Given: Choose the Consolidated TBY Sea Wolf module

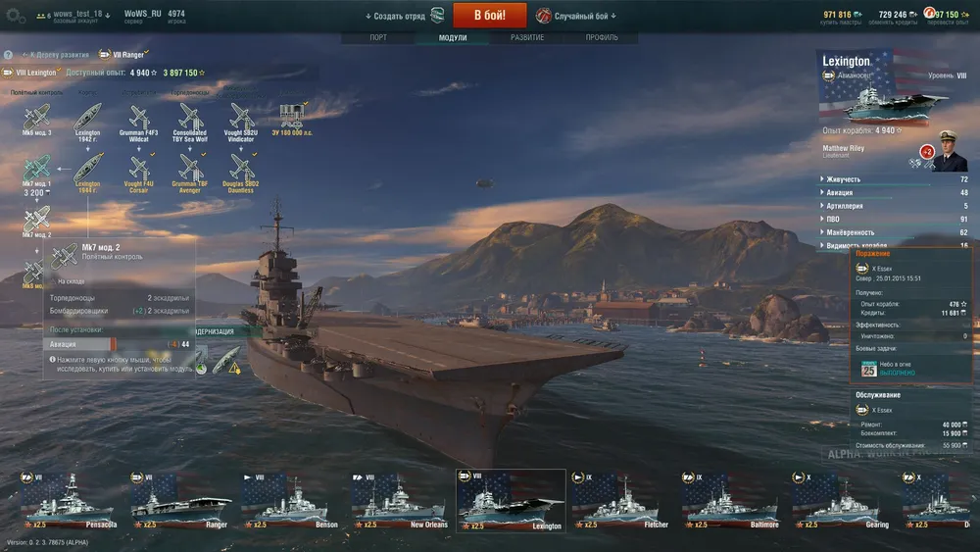Looking at the screenshot, I should click(x=189, y=123).
